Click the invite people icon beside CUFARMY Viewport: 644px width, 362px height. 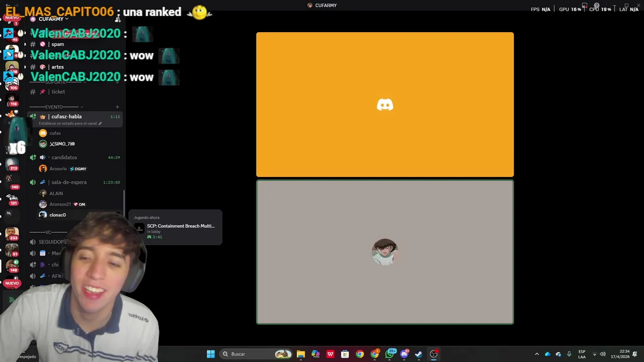(118, 19)
